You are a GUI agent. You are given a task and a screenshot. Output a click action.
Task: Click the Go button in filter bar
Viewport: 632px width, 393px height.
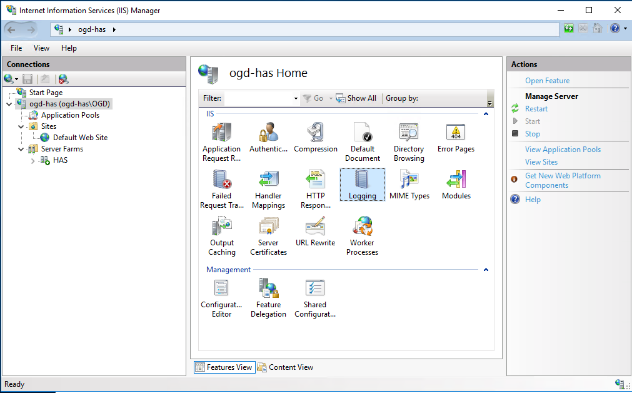pyautogui.click(x=314, y=98)
